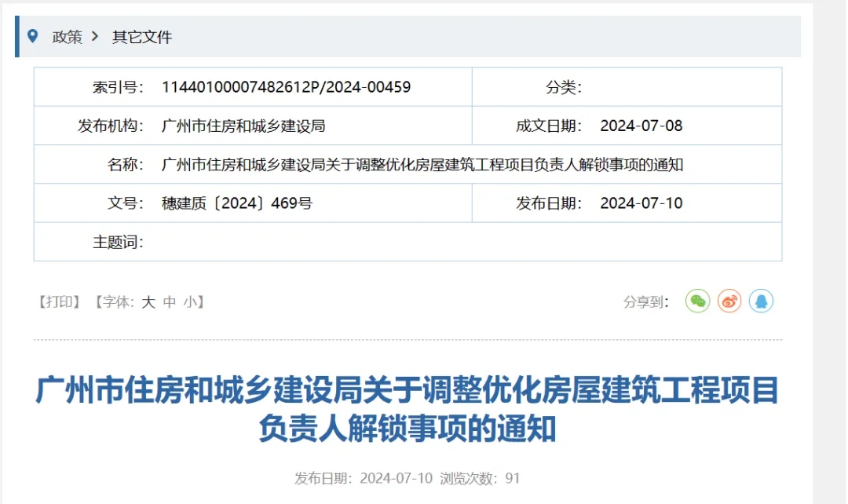Image resolution: width=848 pixels, height=504 pixels.
Task: Click table date value 2024-07-10
Action: 641,203
